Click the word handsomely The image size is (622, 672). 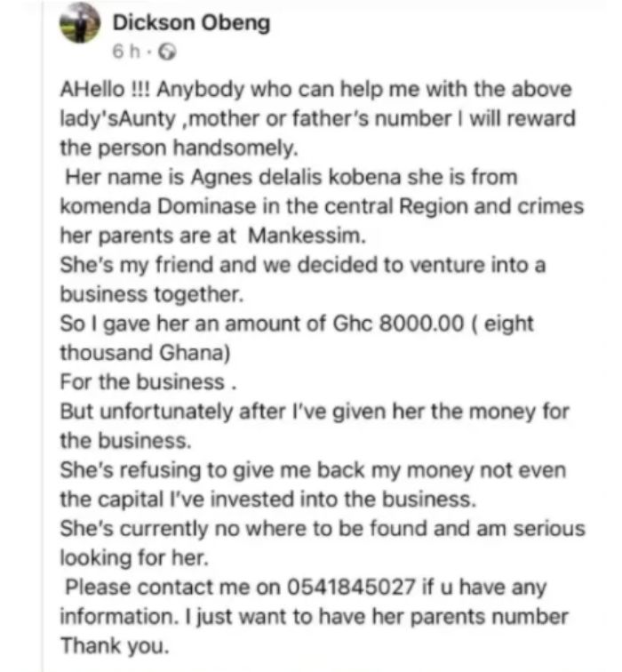point(235,148)
